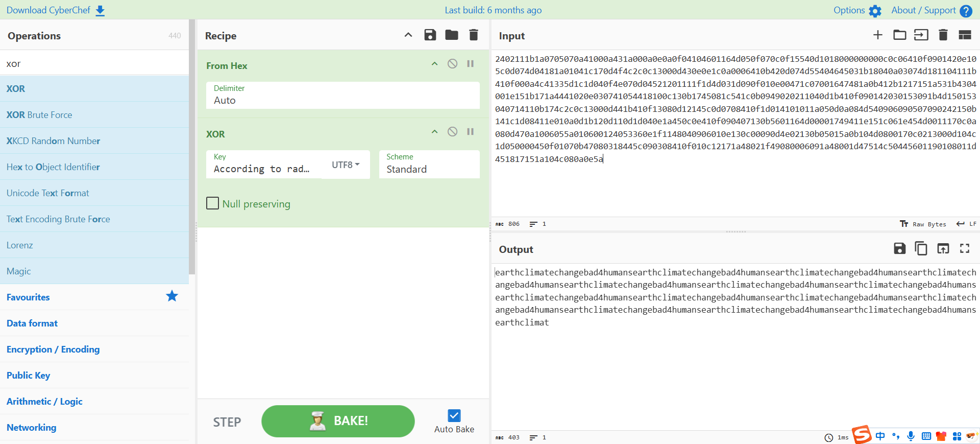Screen dimensions: 980x444
Task: Open the IME skin shirt icon
Action: (x=941, y=436)
